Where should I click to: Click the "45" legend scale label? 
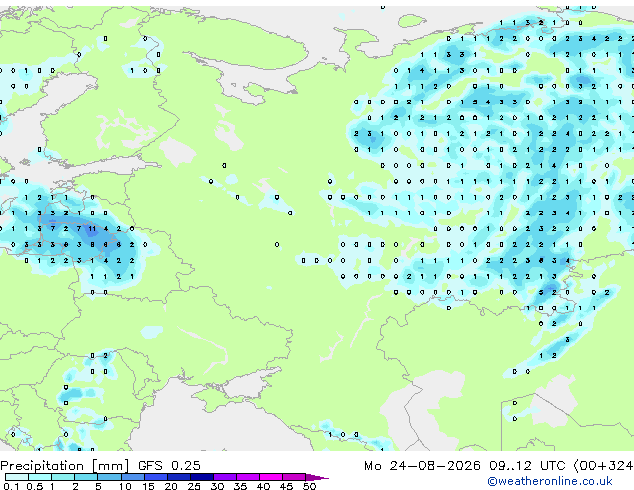286,486
